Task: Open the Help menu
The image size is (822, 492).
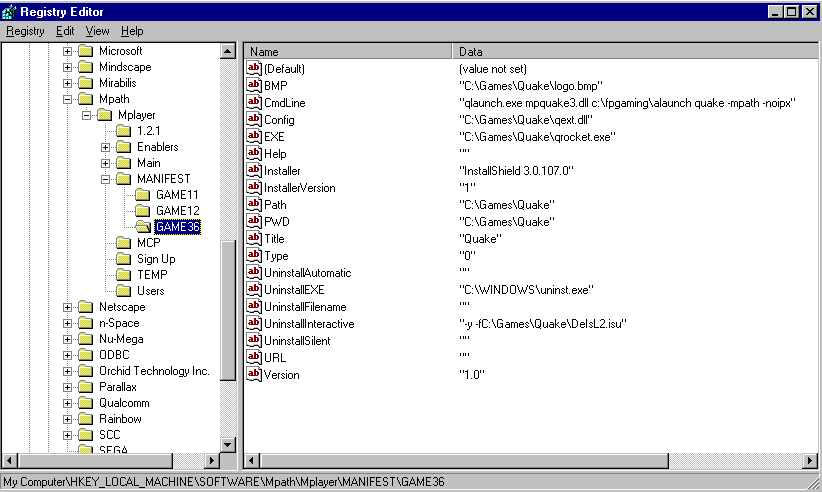Action: (132, 31)
